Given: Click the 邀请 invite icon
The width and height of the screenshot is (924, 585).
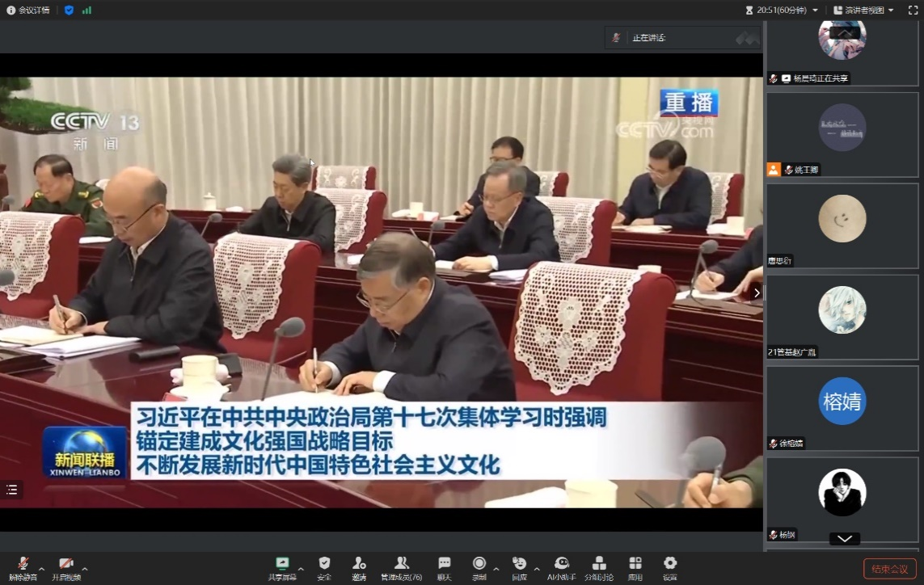Looking at the screenshot, I should [359, 566].
